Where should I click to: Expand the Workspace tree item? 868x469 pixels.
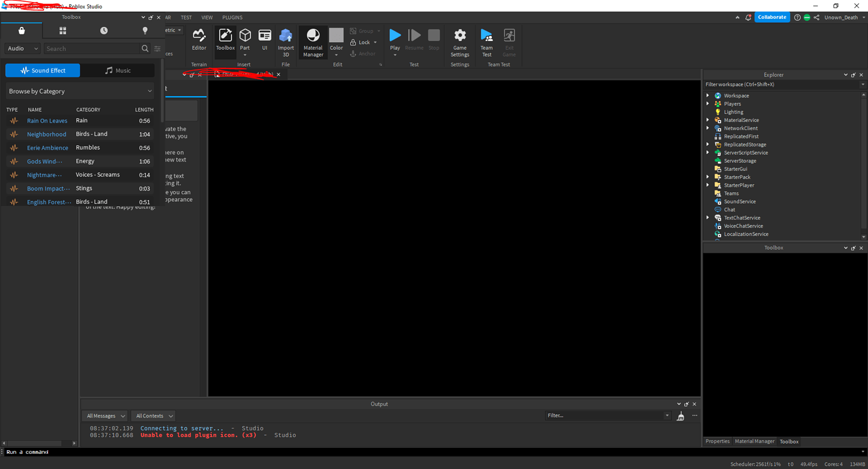(x=708, y=95)
